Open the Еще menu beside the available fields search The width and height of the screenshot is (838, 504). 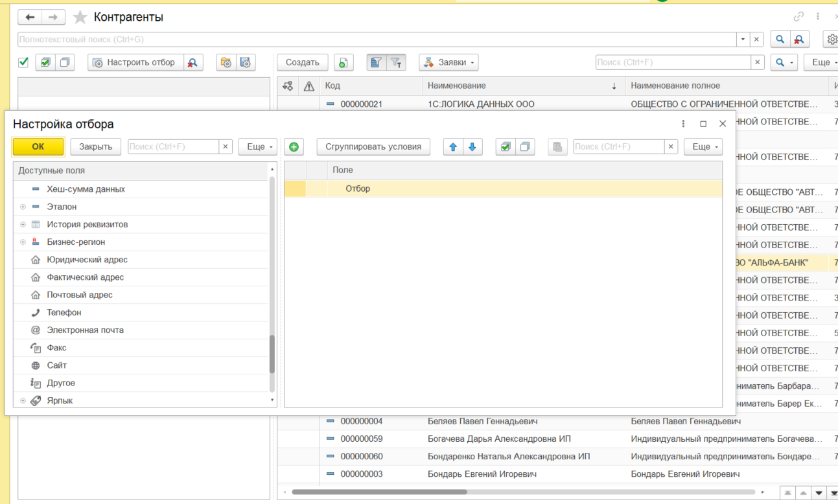click(258, 146)
